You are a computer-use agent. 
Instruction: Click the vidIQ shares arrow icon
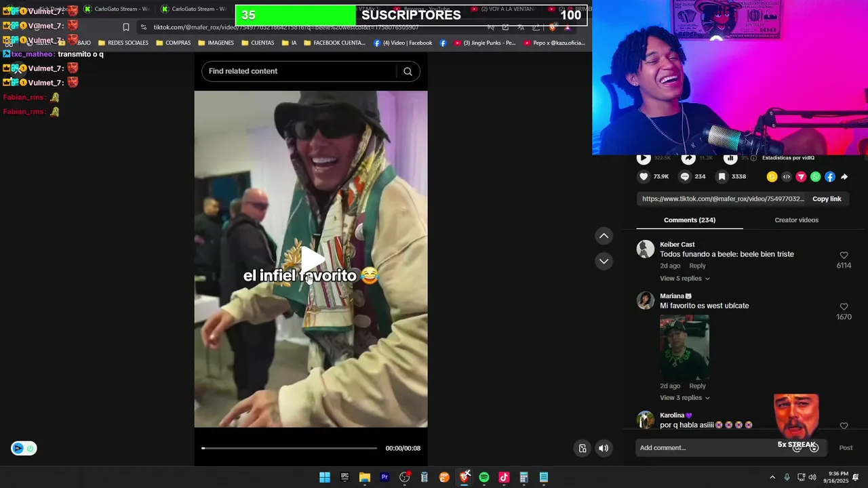[688, 158]
